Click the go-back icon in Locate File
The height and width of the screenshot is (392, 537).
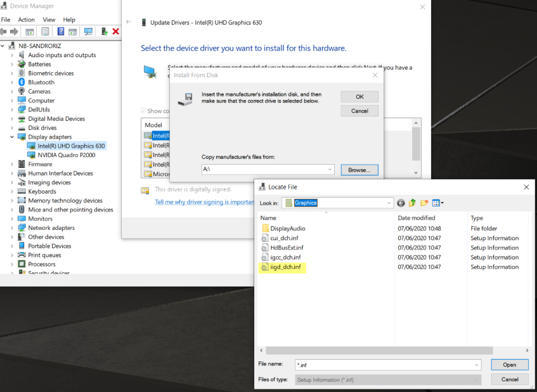[401, 203]
